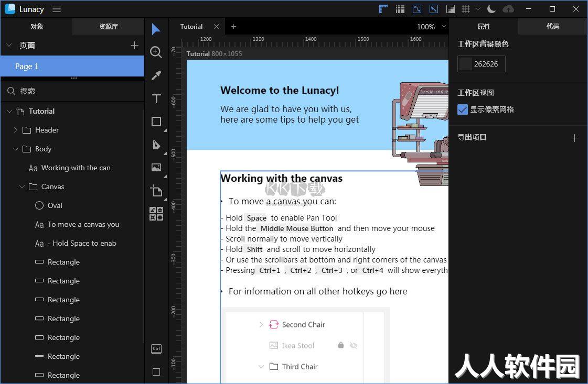
Task: Click the Oval layer's circle icon
Action: 39,205
